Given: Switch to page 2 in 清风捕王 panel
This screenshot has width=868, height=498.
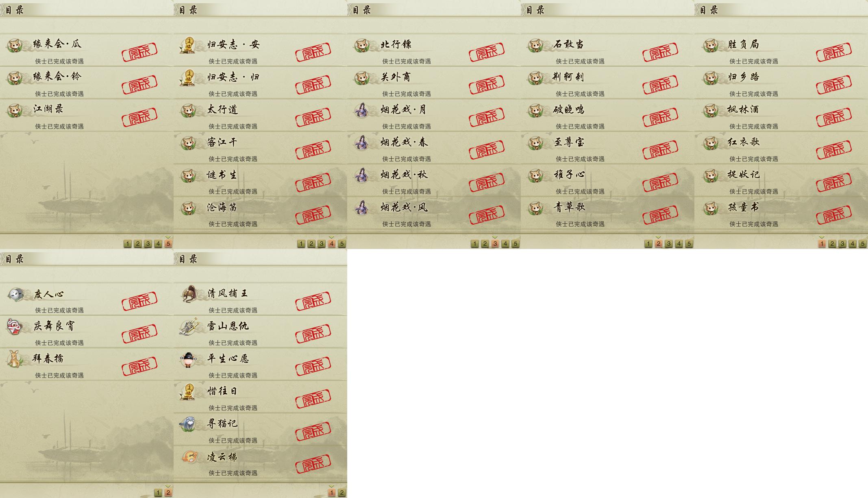Looking at the screenshot, I should [x=342, y=493].
